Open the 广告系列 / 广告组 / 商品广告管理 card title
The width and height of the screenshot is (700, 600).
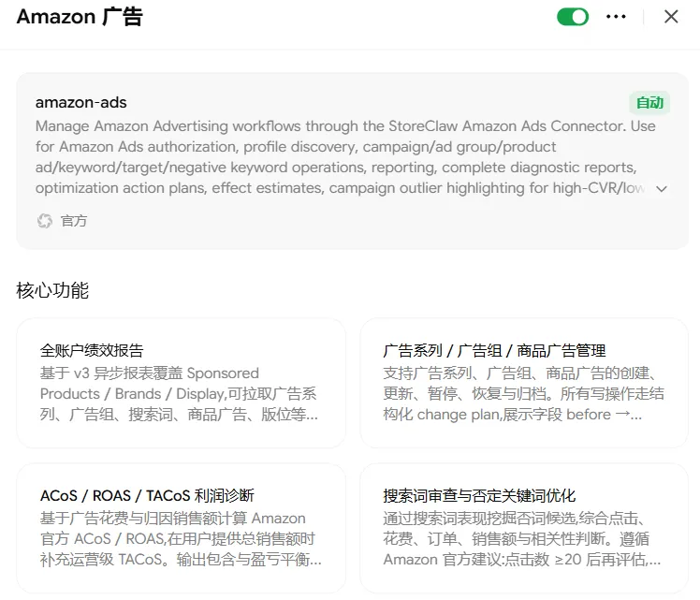click(494, 350)
